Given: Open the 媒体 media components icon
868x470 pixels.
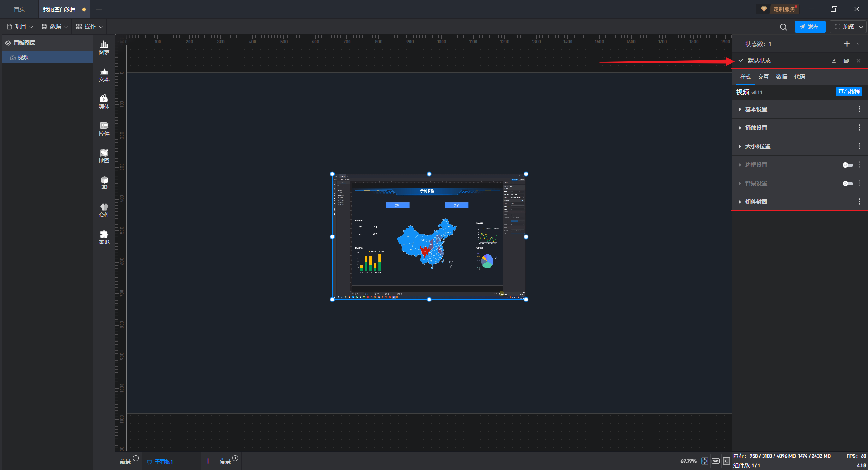Looking at the screenshot, I should pos(104,102).
